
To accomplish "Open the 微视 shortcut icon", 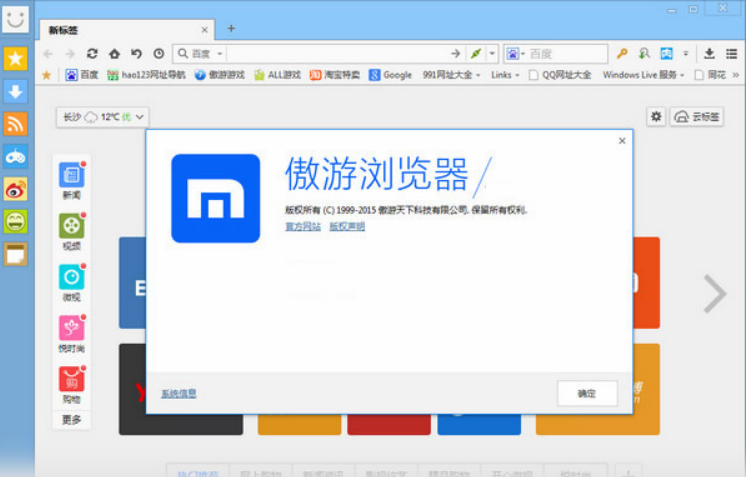I will point(71,277).
